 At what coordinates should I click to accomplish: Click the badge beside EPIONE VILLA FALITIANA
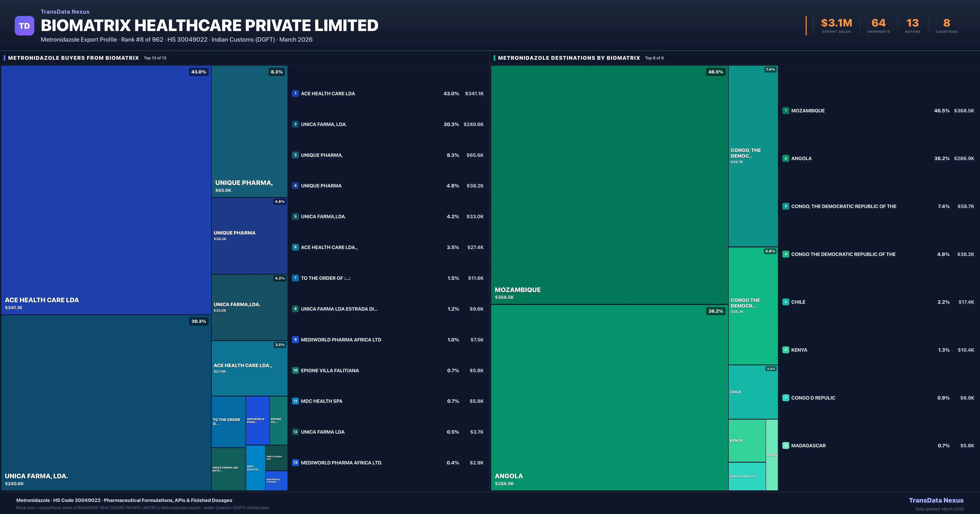[x=296, y=370]
